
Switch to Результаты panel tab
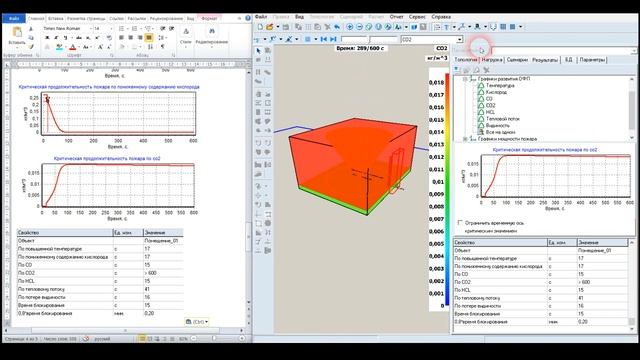(544, 60)
